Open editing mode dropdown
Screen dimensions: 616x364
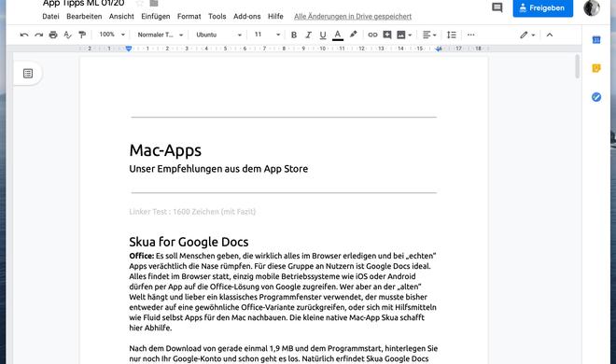[x=527, y=35]
